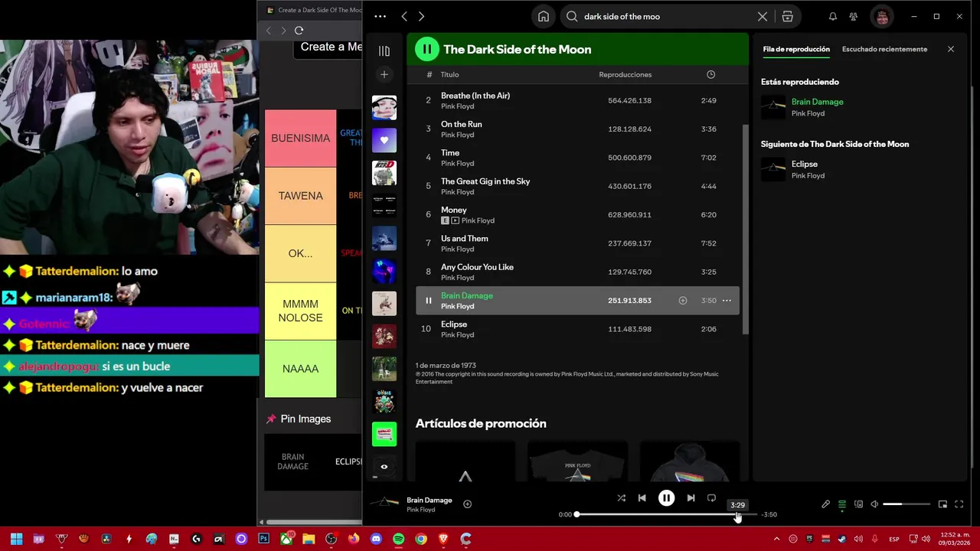Skip to previous track
980x551 pixels.
click(x=642, y=498)
